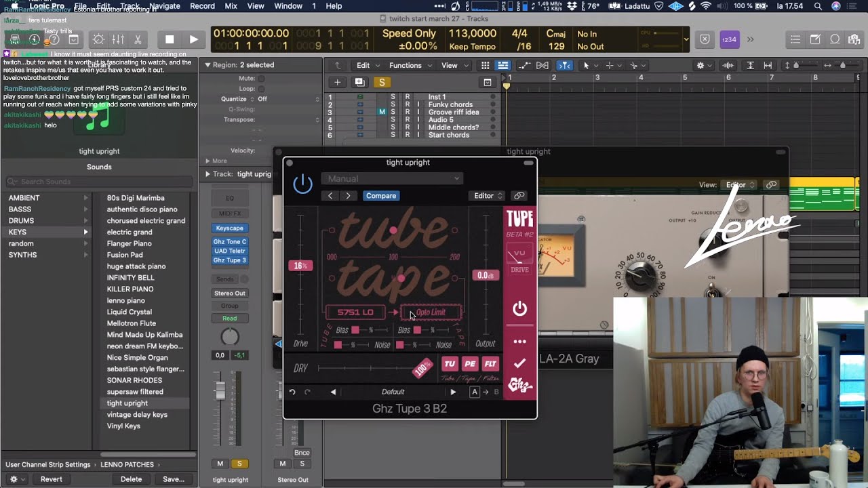The height and width of the screenshot is (488, 868).
Task: Open Smart Controls from control bar
Action: coord(98,39)
